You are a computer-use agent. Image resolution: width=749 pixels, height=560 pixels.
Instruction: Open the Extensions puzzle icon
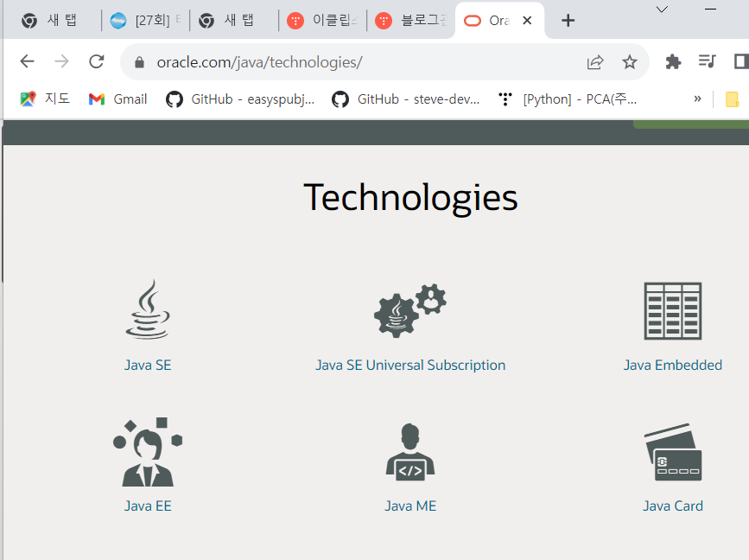[673, 61]
